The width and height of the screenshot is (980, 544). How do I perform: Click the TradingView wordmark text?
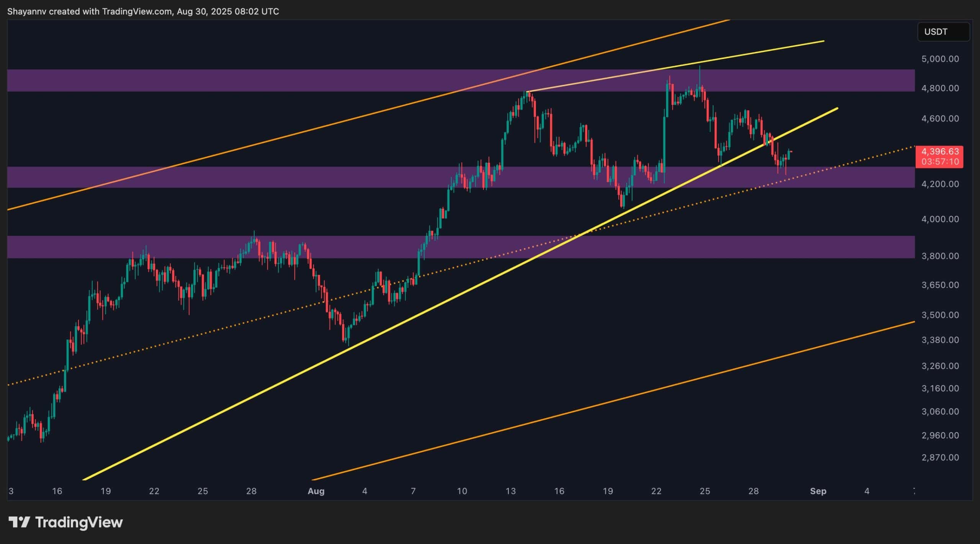point(79,522)
